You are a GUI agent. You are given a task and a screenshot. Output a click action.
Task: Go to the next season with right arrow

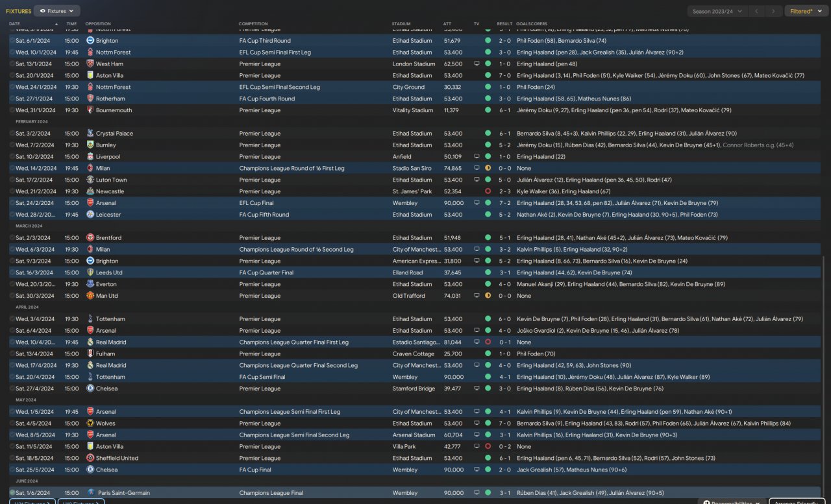[774, 11]
